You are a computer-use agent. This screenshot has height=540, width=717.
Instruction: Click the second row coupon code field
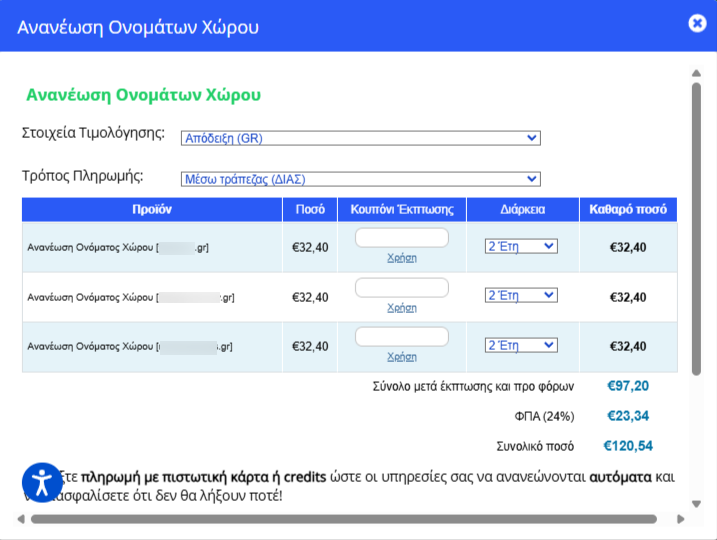point(402,288)
